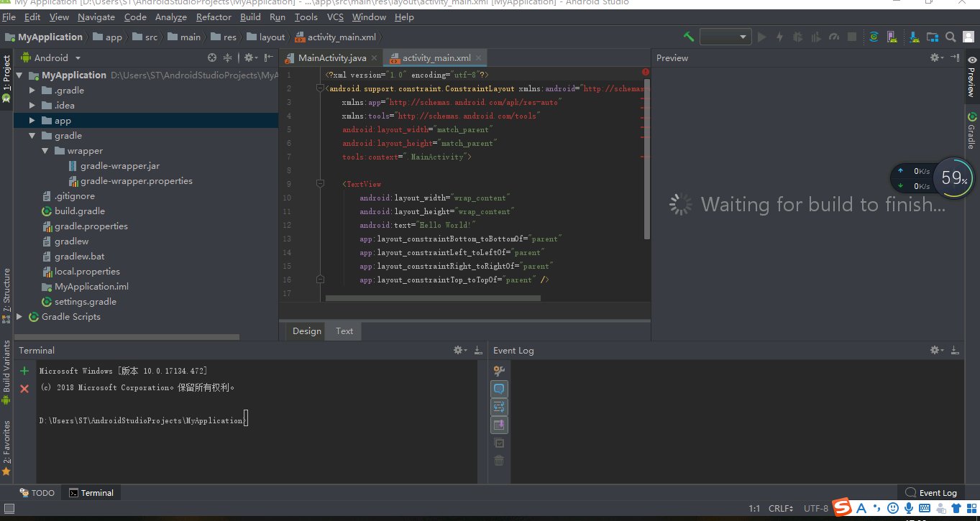This screenshot has height=521, width=980.
Task: Open the Android project view dropdown
Action: click(50, 57)
